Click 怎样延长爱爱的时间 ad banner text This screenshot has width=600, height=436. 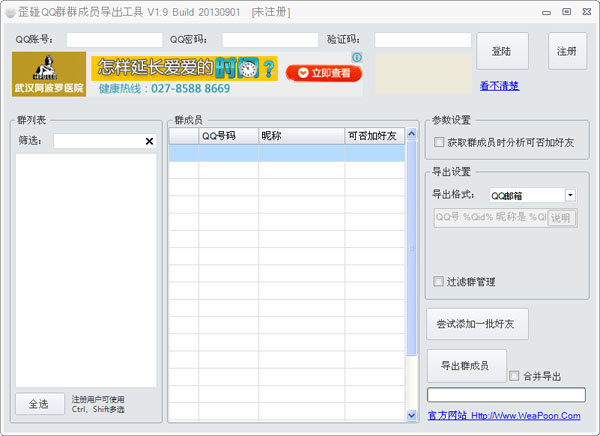tap(185, 68)
